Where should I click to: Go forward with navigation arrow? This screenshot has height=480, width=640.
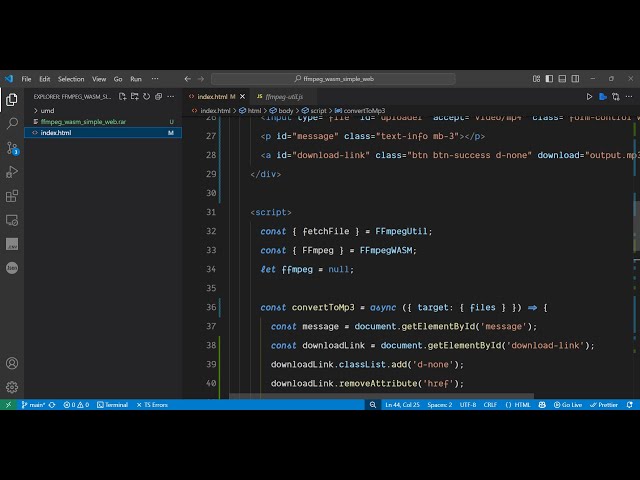(201, 79)
